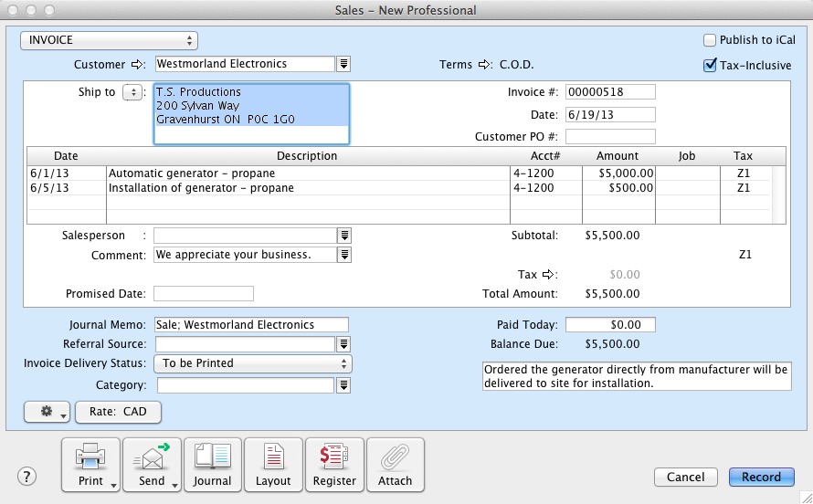The height and width of the screenshot is (504, 813).
Task: Open the INVOICE type dropdown
Action: (110, 40)
